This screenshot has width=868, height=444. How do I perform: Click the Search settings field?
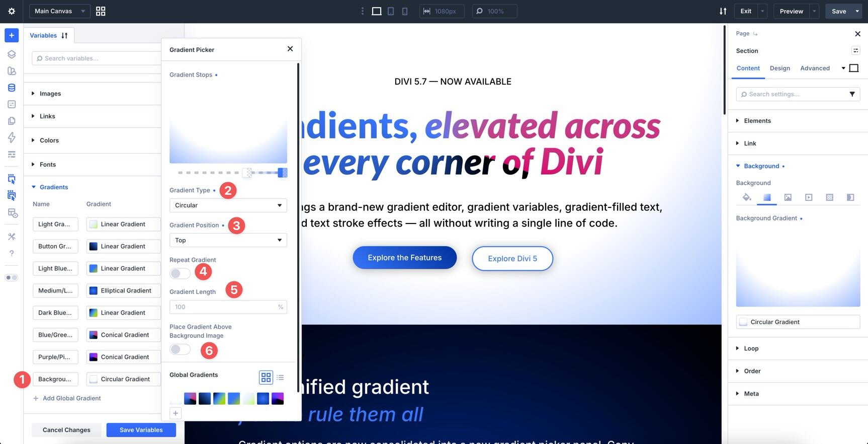(x=798, y=94)
